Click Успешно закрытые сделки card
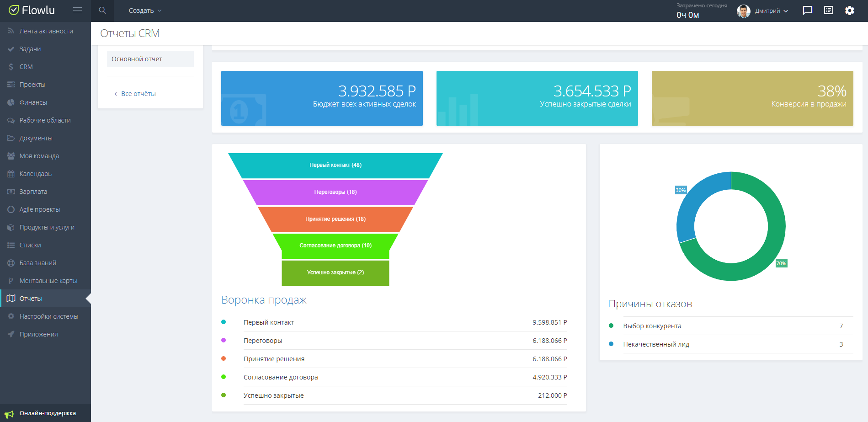 click(x=537, y=98)
